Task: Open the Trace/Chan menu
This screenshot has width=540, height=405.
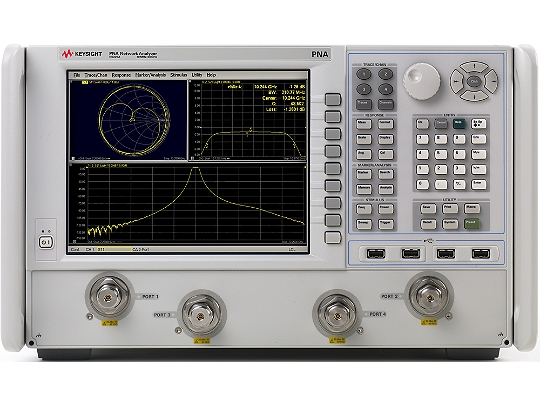Action: [x=96, y=75]
